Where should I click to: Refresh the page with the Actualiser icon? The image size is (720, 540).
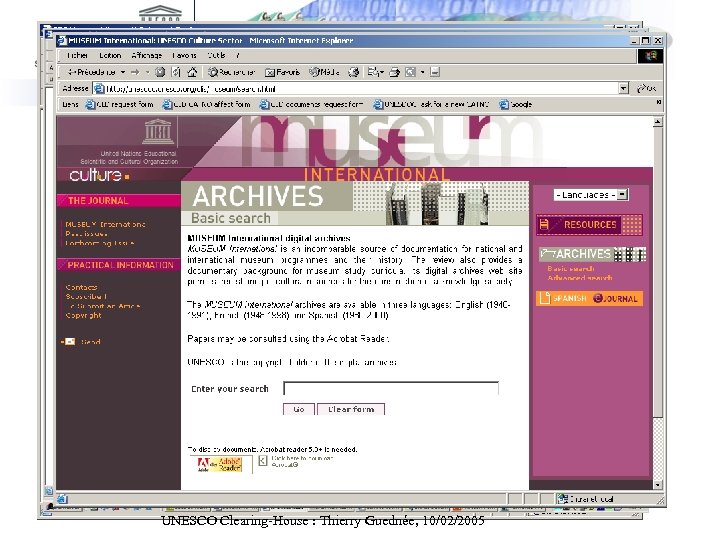point(176,72)
